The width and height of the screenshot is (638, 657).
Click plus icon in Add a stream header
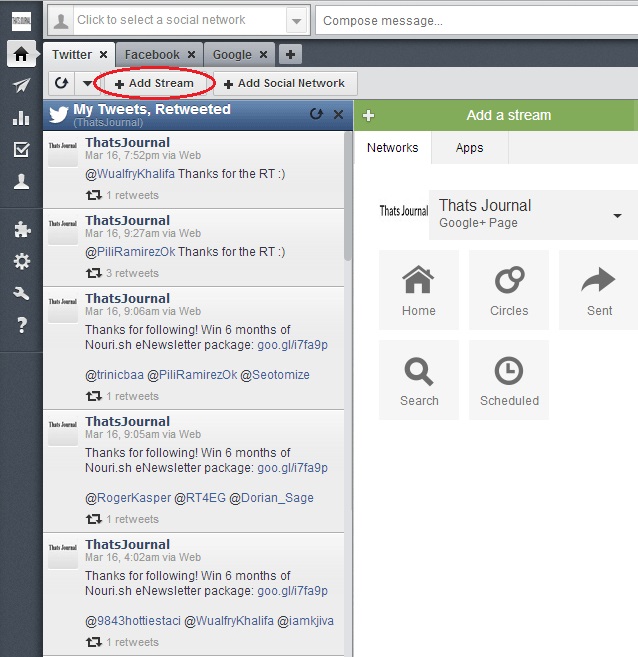tap(369, 116)
